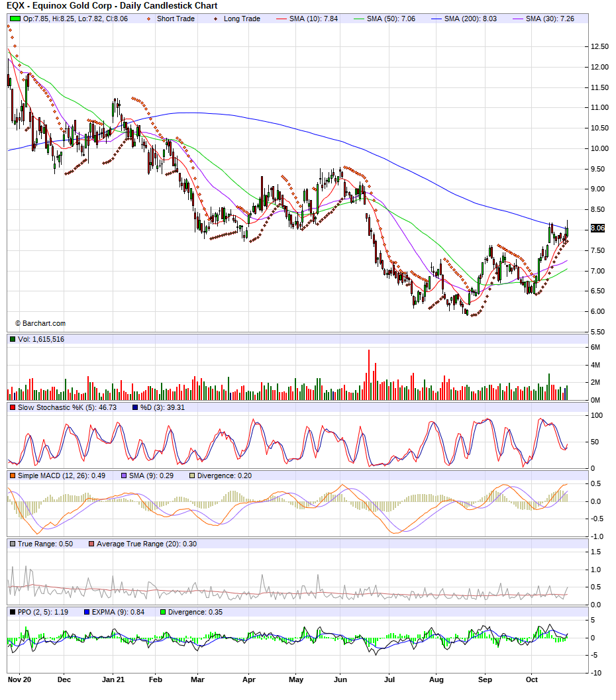Screen dimensions: 616x700
Task: Click the 'Nov 20' date axis label
Action: click(20, 680)
